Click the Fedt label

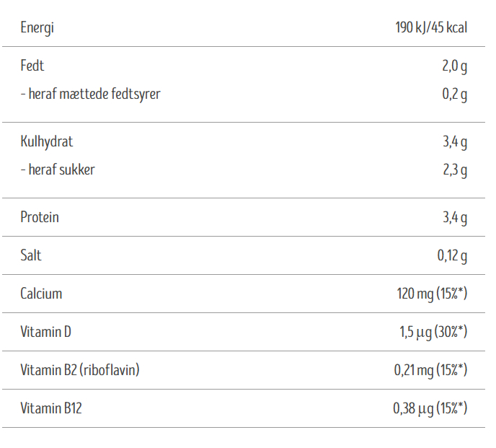point(32,66)
